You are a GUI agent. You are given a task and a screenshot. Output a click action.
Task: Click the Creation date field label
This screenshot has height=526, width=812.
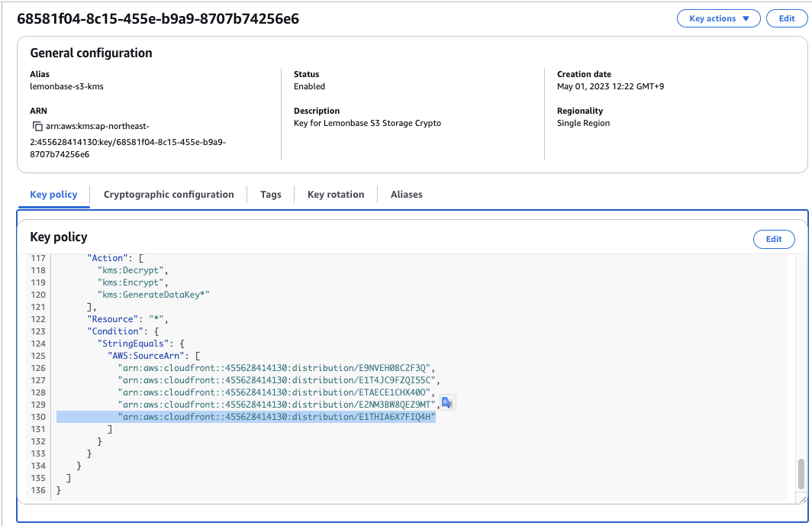coord(584,74)
